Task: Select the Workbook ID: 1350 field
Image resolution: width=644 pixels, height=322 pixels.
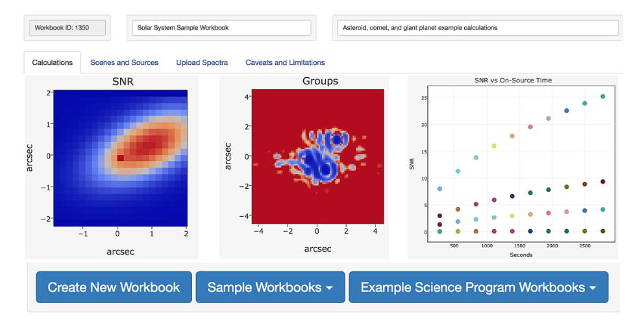Action: point(67,28)
